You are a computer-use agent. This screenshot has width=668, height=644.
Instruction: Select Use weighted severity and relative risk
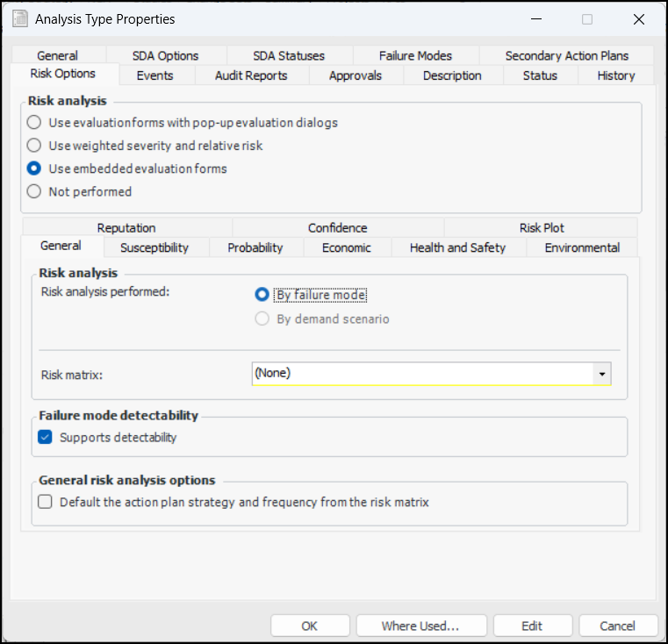34,146
